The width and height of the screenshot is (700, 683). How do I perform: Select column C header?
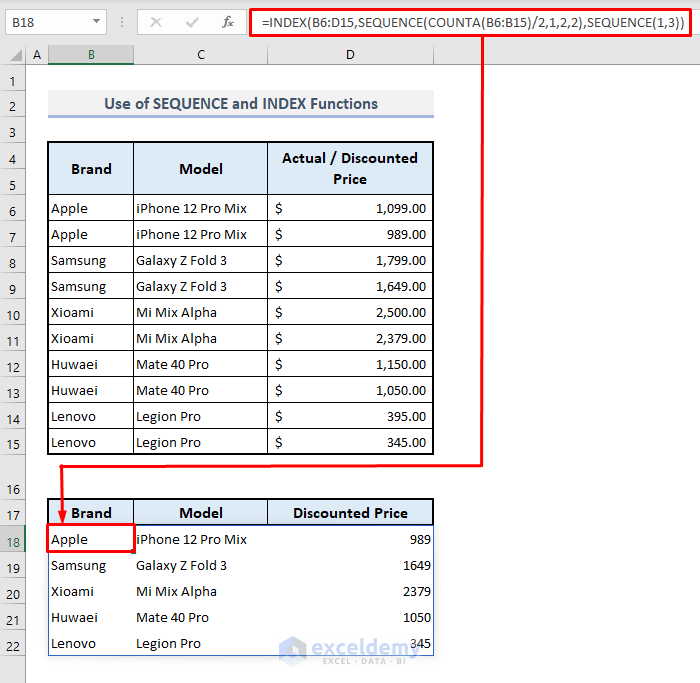pyautogui.click(x=201, y=55)
